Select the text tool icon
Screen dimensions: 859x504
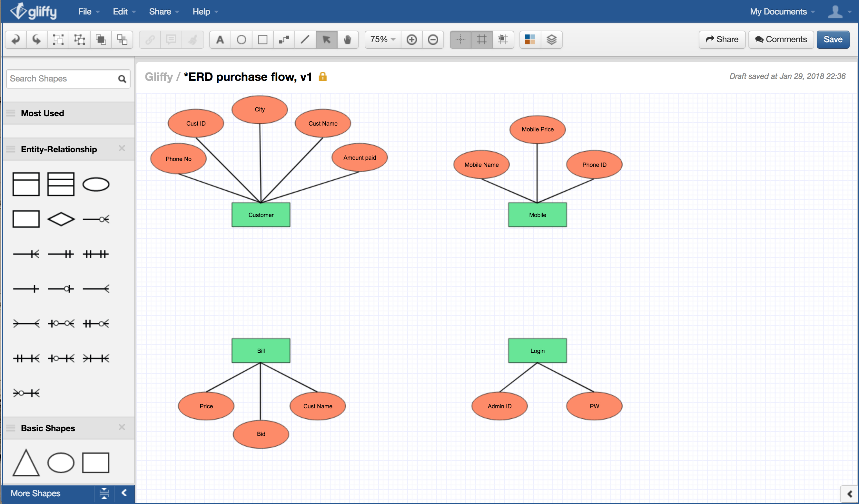coord(220,40)
